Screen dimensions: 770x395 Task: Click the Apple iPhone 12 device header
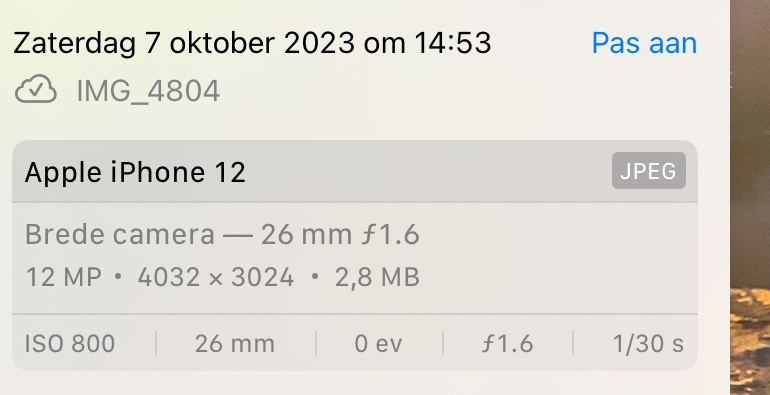(135, 172)
